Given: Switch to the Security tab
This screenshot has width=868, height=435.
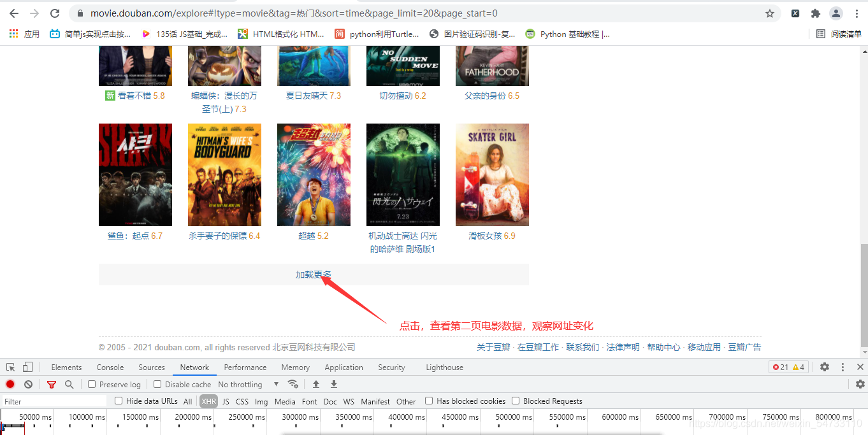Looking at the screenshot, I should click(391, 367).
